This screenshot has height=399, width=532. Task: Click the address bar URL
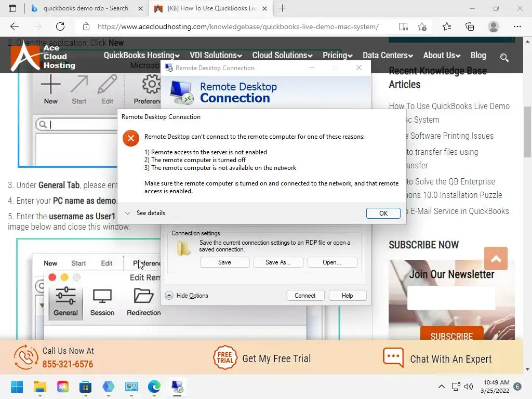pos(238,26)
